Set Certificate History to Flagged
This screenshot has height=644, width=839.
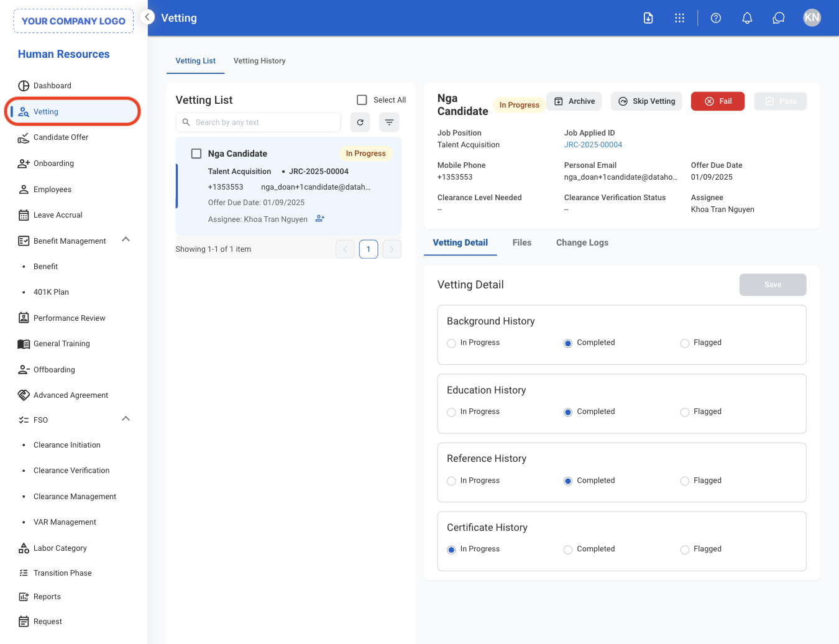(x=685, y=550)
